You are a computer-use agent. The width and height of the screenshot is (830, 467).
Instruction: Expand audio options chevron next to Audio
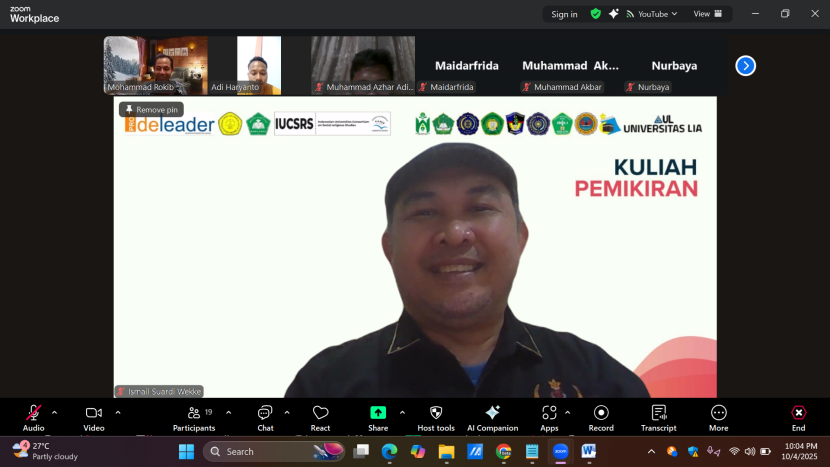[x=54, y=412]
